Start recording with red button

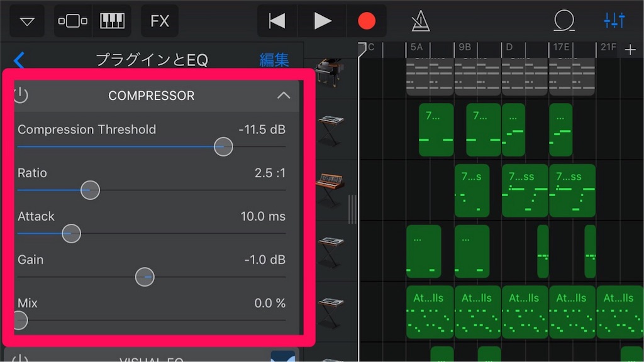point(367,21)
